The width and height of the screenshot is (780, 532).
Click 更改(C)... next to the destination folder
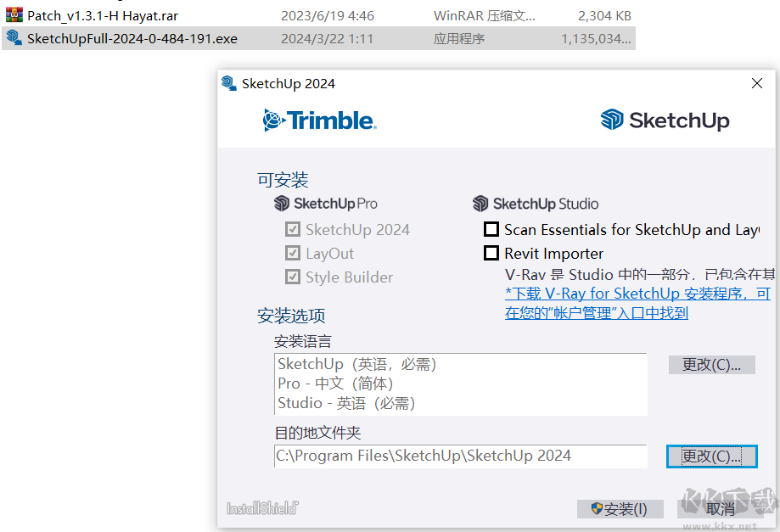pyautogui.click(x=712, y=456)
